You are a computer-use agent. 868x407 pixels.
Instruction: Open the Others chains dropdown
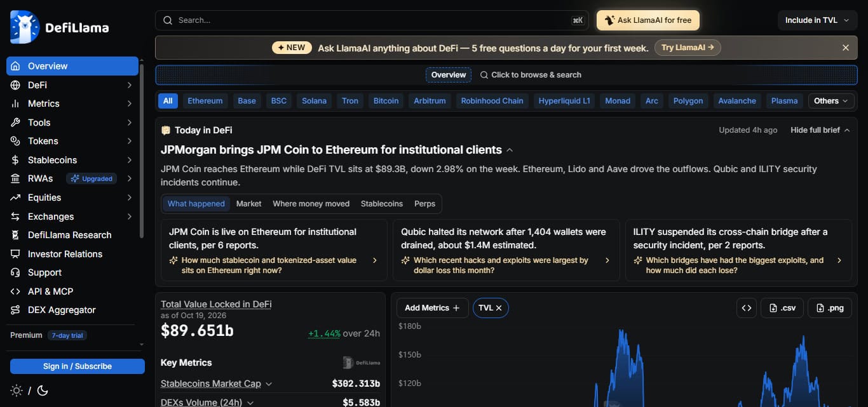831,101
